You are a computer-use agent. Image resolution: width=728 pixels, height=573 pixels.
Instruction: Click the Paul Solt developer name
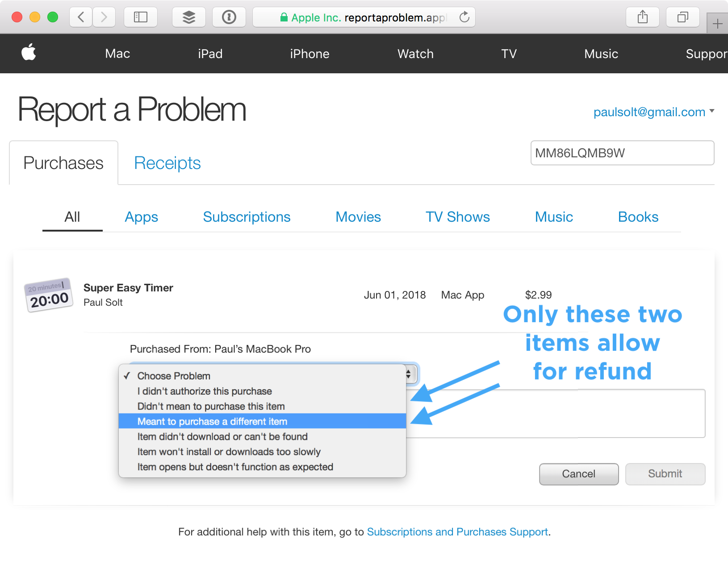click(103, 303)
